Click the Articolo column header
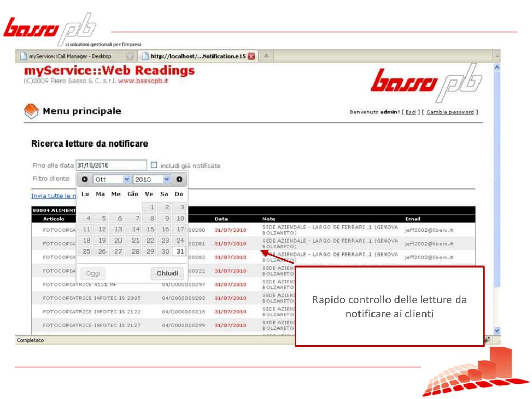The height and width of the screenshot is (399, 532). (x=54, y=219)
